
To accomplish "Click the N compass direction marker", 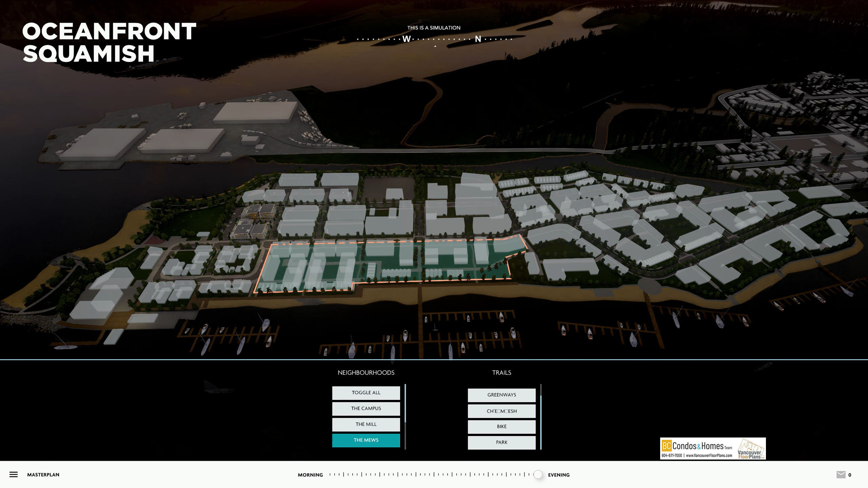I will [x=478, y=39].
